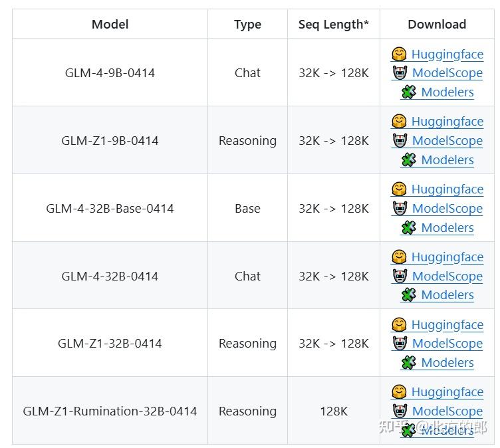Open ModelScope link for GLM-Z1-Rumination-32B-0414
The height and width of the screenshot is (448, 500).
[x=447, y=411]
